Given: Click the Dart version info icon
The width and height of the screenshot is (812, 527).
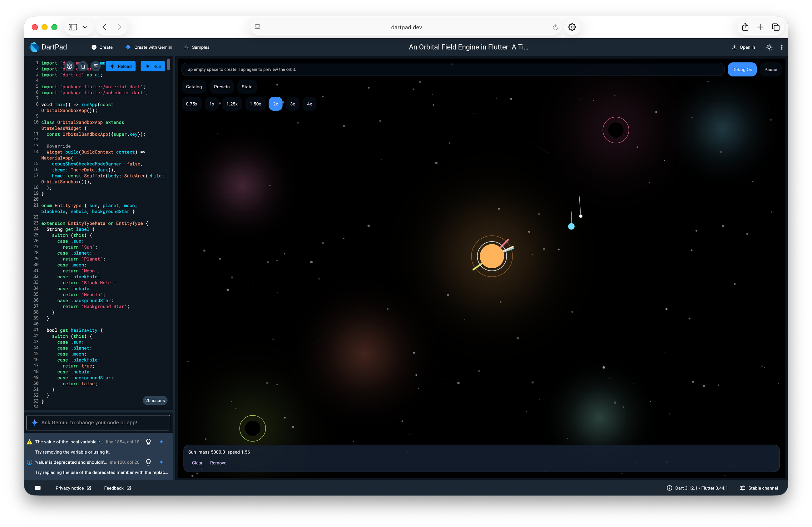Looking at the screenshot, I should point(669,488).
